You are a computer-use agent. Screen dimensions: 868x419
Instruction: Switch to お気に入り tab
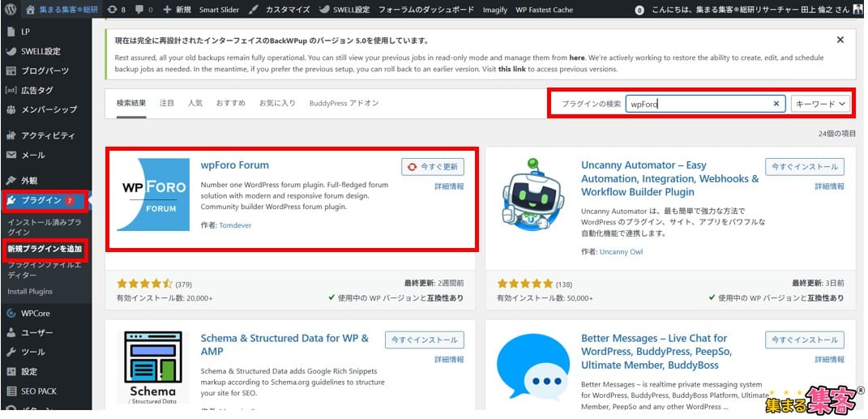tap(277, 103)
